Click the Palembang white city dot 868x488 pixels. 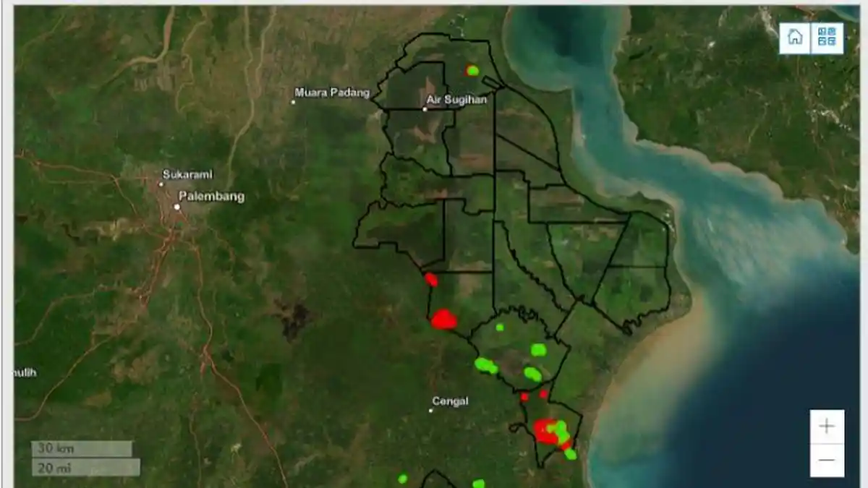click(x=176, y=207)
